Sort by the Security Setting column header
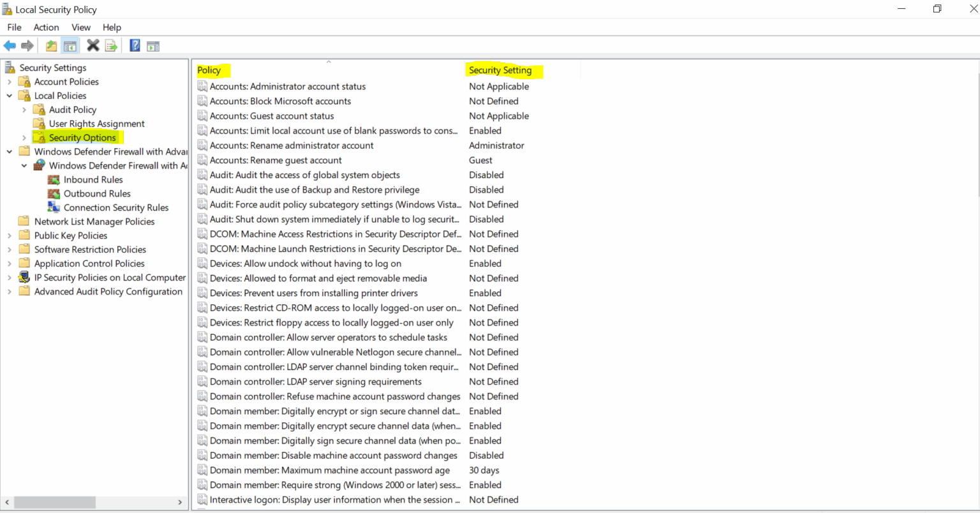Screen dimensions: 980x513 point(504,70)
